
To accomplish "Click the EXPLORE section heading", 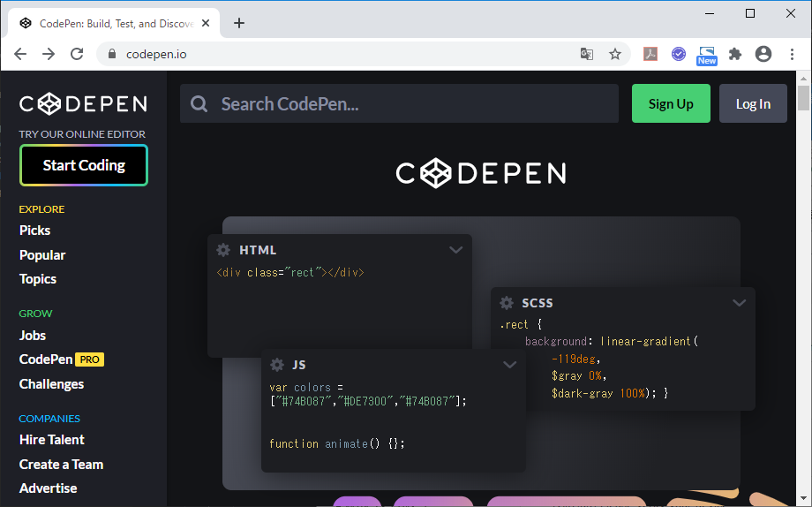I will [x=42, y=209].
